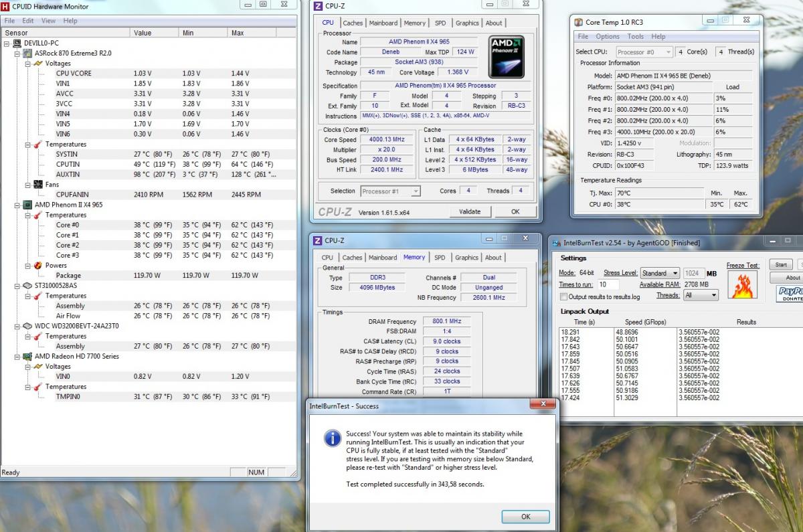Click the Voltages icon under AMD Radeon
This screenshot has width=803, height=532.
tap(38, 366)
